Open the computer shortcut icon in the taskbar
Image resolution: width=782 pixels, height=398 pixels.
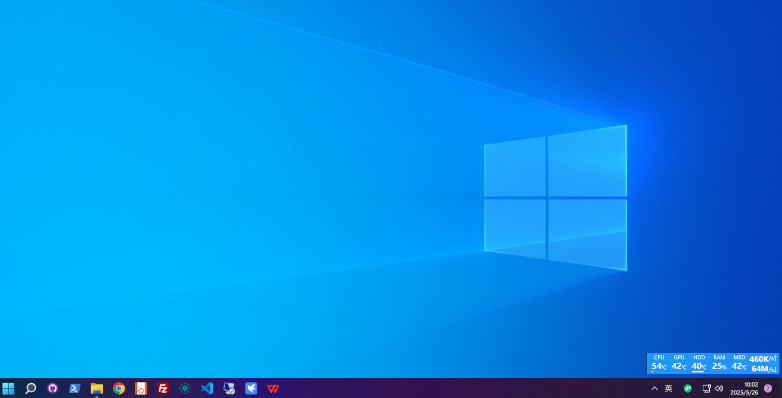(229, 388)
